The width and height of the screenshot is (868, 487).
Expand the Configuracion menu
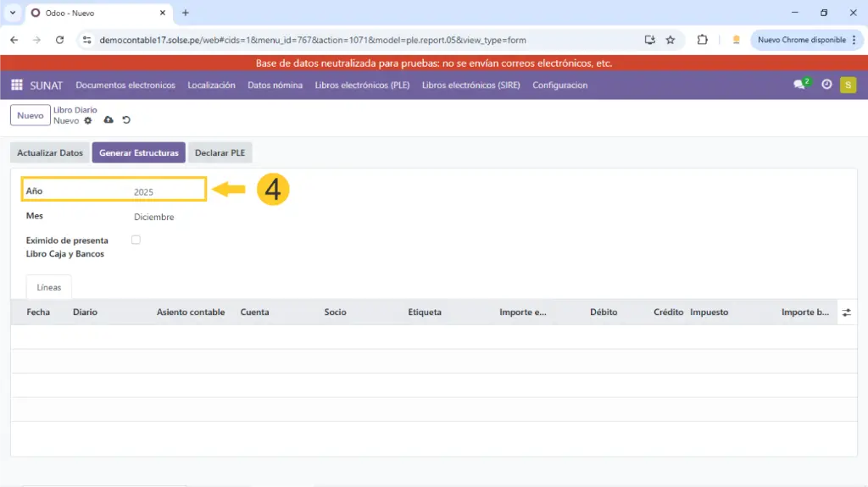point(559,85)
